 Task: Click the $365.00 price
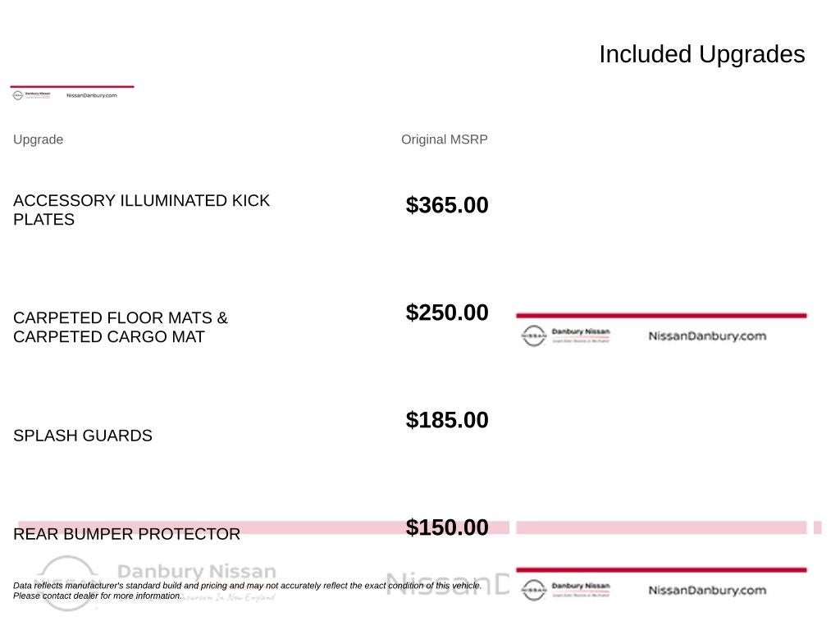pyautogui.click(x=447, y=205)
